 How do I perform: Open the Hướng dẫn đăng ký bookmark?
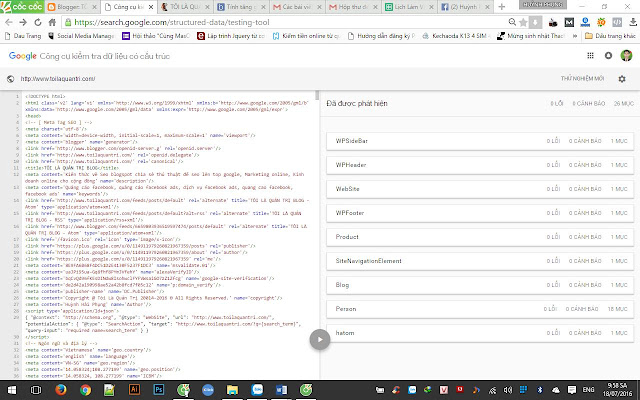(382, 36)
